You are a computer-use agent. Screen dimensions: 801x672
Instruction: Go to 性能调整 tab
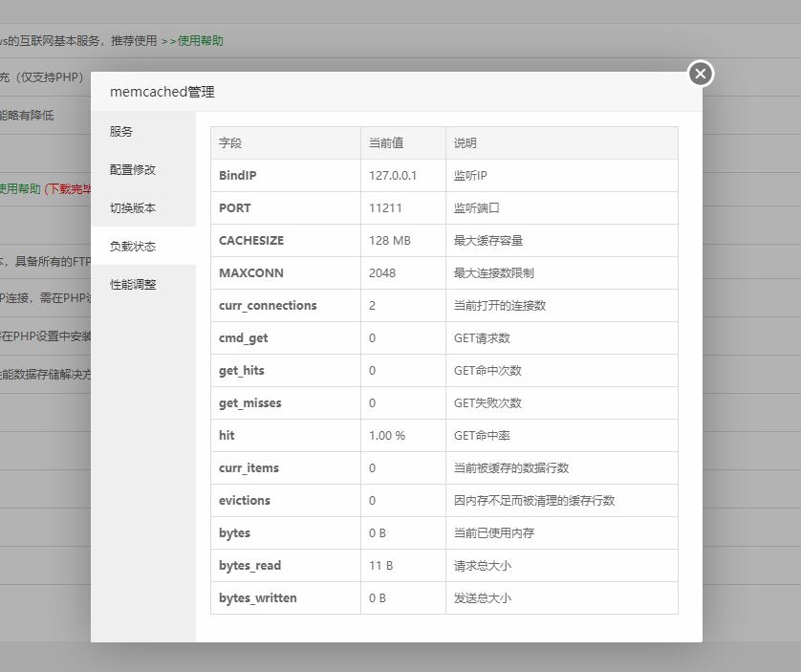(x=143, y=285)
